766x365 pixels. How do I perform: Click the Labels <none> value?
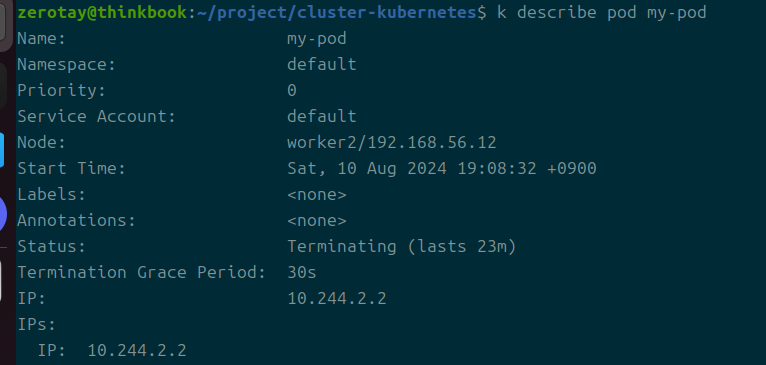click(317, 194)
